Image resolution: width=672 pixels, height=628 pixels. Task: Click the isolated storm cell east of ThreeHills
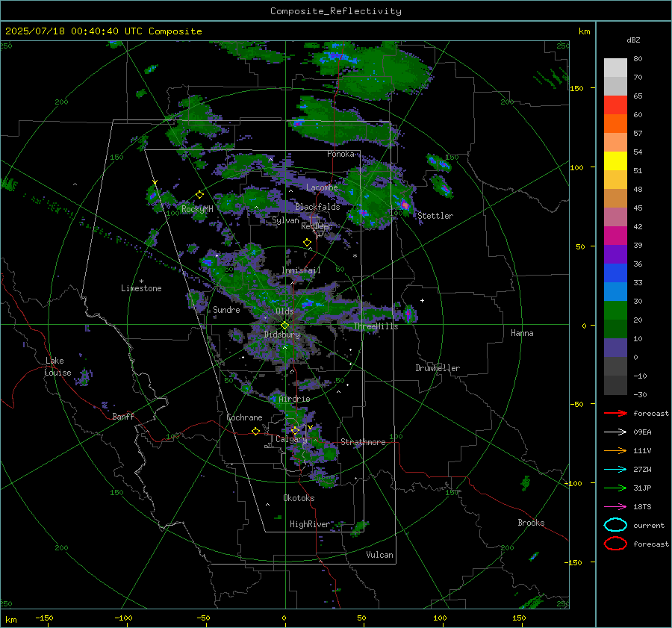(409, 314)
